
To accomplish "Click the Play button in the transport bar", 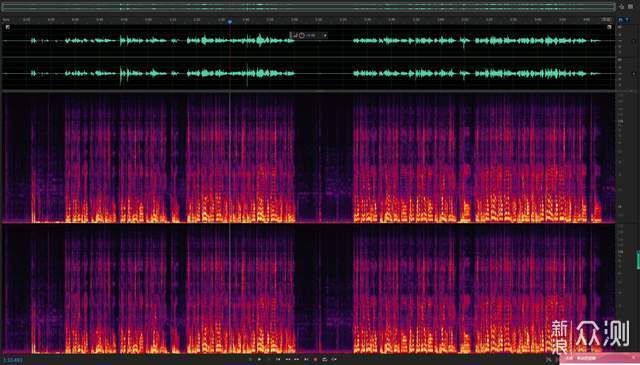I will point(259,359).
